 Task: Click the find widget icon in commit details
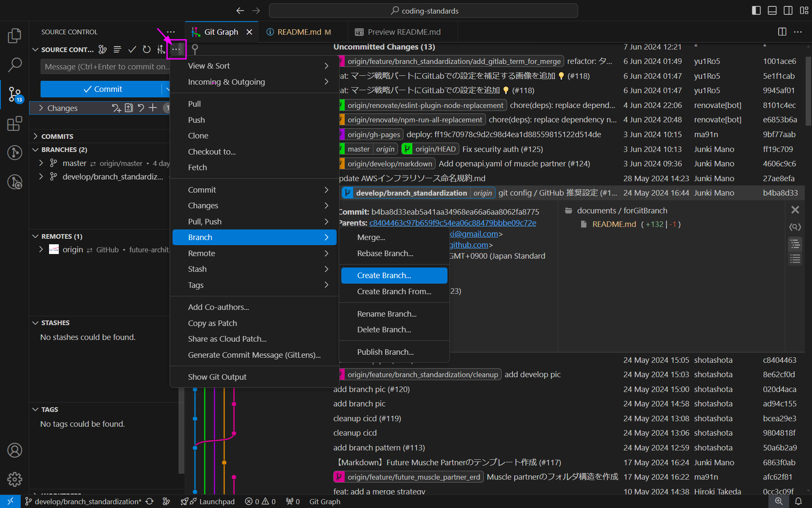click(795, 227)
